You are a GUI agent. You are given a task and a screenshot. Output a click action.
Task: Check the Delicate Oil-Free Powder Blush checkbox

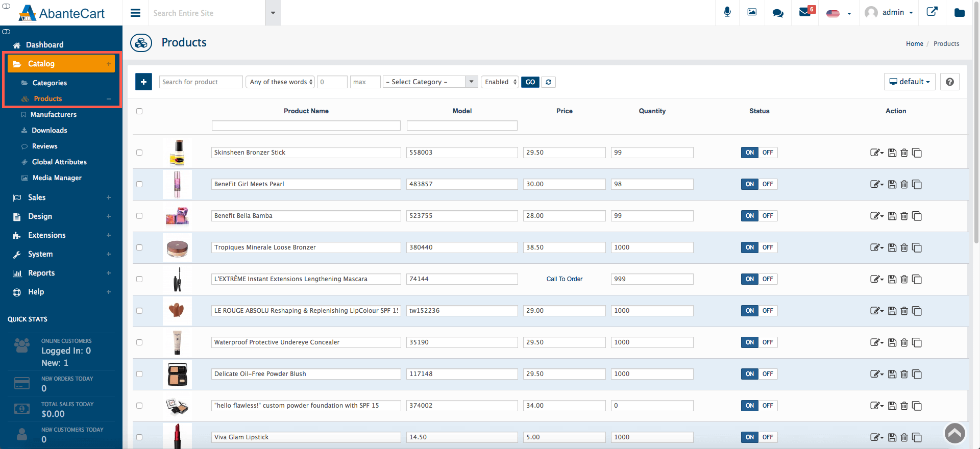[139, 374]
